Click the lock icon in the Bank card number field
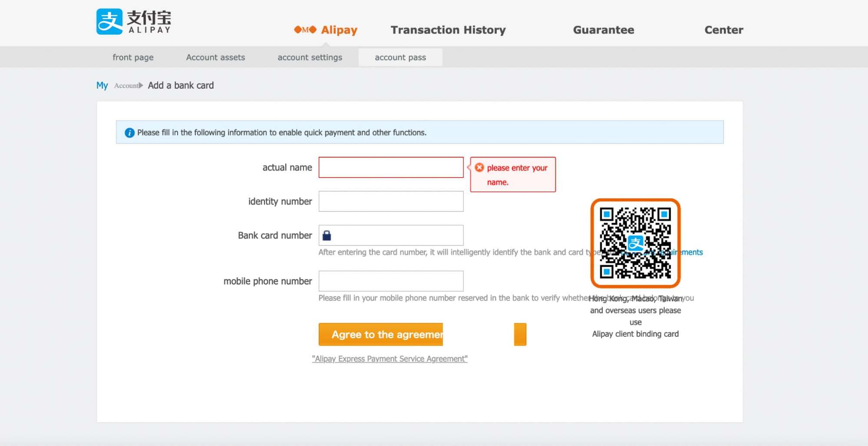The height and width of the screenshot is (446, 868). point(327,235)
